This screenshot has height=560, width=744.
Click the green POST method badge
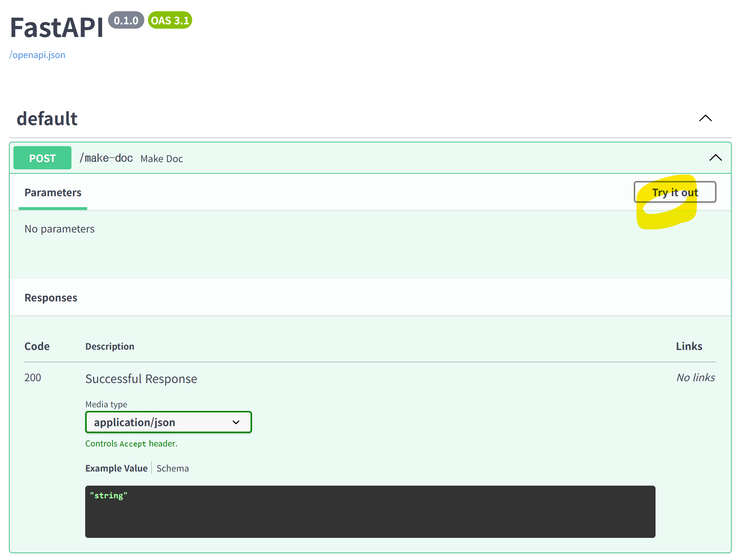pos(42,158)
